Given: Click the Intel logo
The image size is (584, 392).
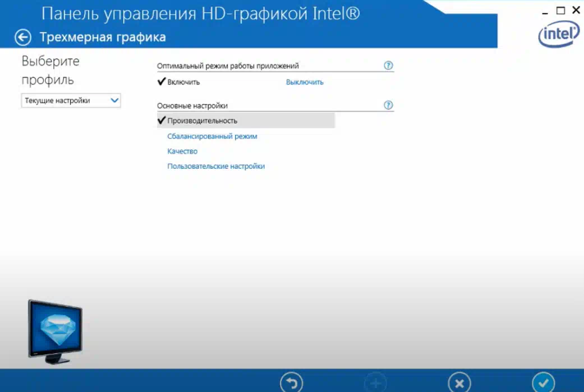Looking at the screenshot, I should [x=559, y=35].
